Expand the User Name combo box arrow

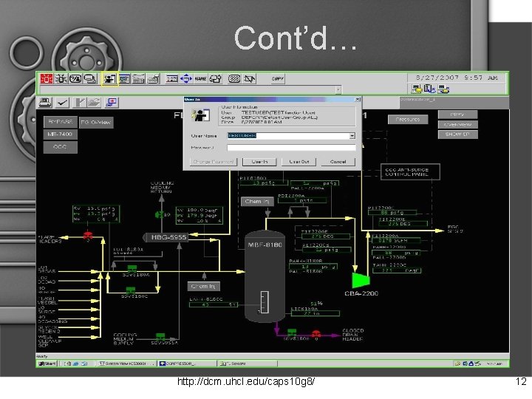coord(352,136)
